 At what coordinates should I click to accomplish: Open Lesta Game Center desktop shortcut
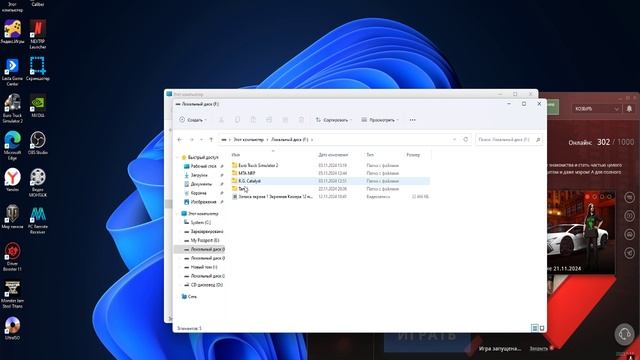coord(12,72)
